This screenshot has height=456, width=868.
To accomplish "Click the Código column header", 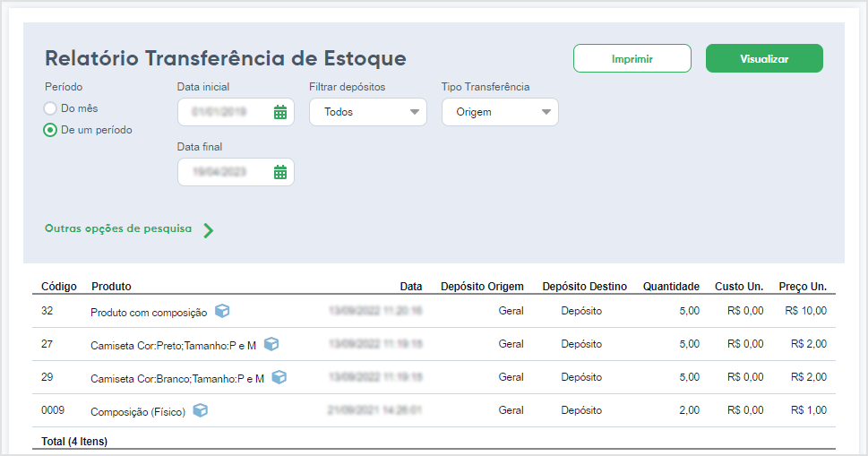I will tap(59, 286).
